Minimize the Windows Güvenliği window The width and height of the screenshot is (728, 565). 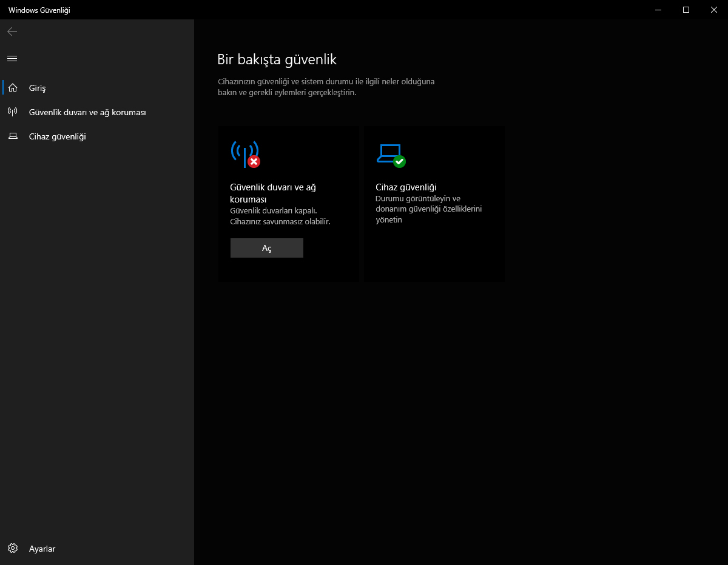tap(658, 10)
